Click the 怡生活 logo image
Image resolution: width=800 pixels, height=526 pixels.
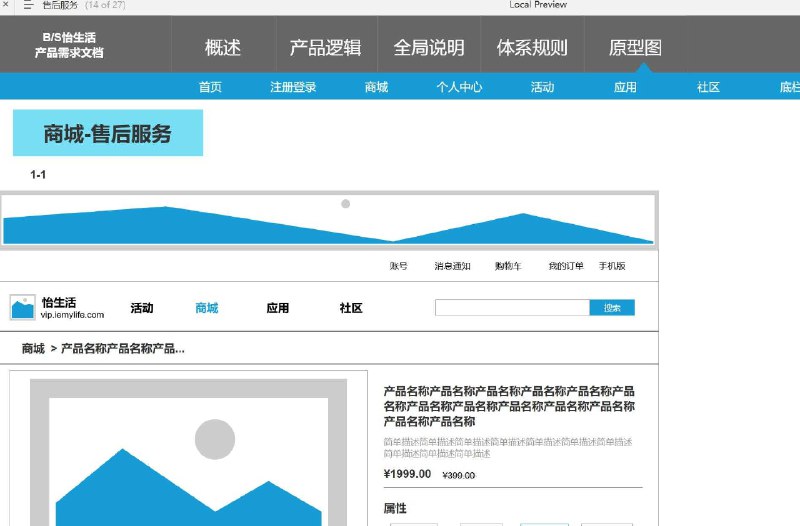tap(22, 307)
